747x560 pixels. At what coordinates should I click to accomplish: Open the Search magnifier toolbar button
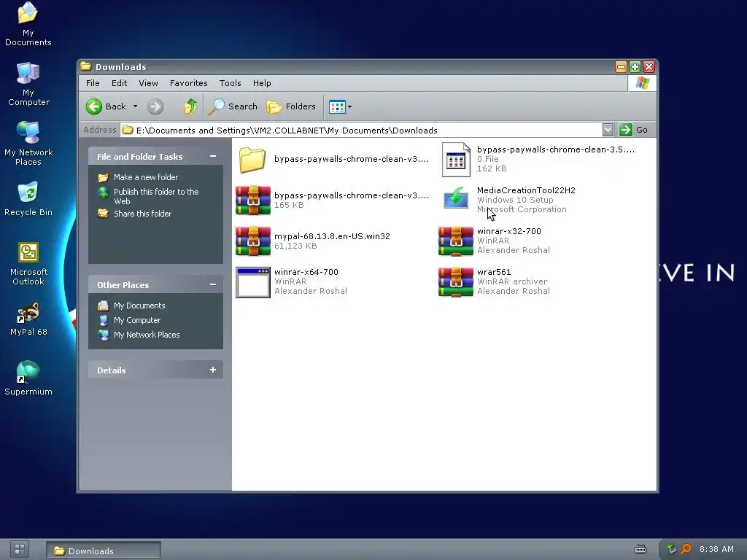233,106
